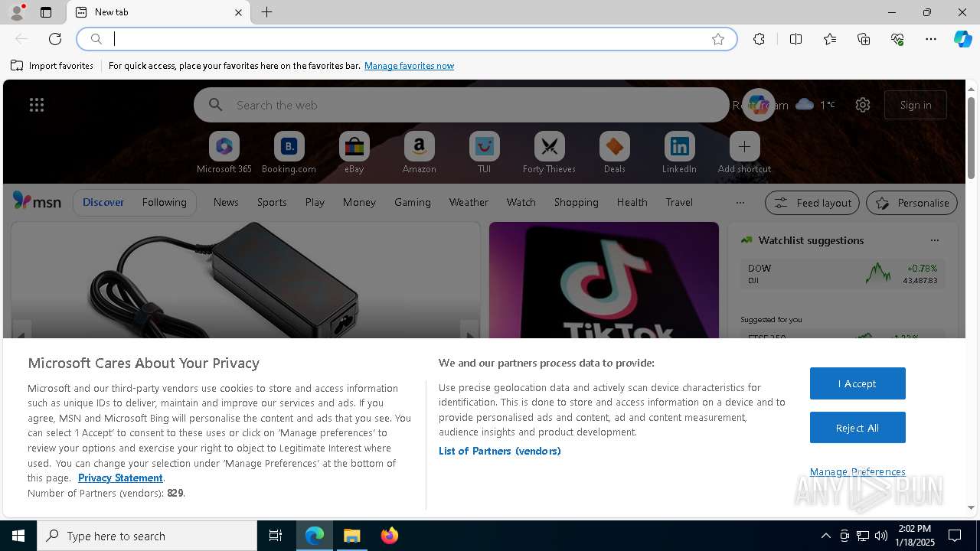Open a new tab with plus icon
The width and height of the screenshot is (980, 551).
pos(266,12)
